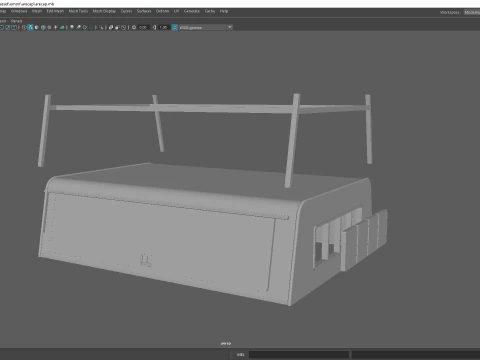
Task: Open the Deform menu
Action: 162,11
